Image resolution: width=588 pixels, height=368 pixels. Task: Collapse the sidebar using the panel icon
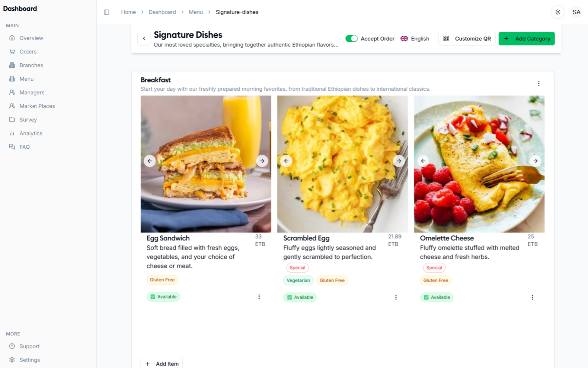point(106,12)
